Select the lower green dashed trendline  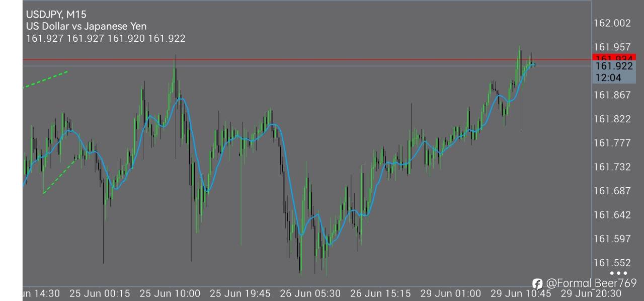pos(60,176)
